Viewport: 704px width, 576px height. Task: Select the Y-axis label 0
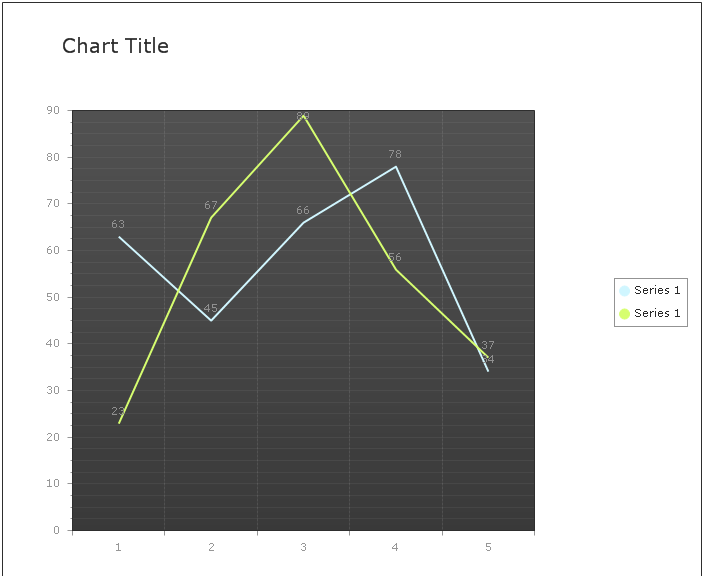point(56,531)
